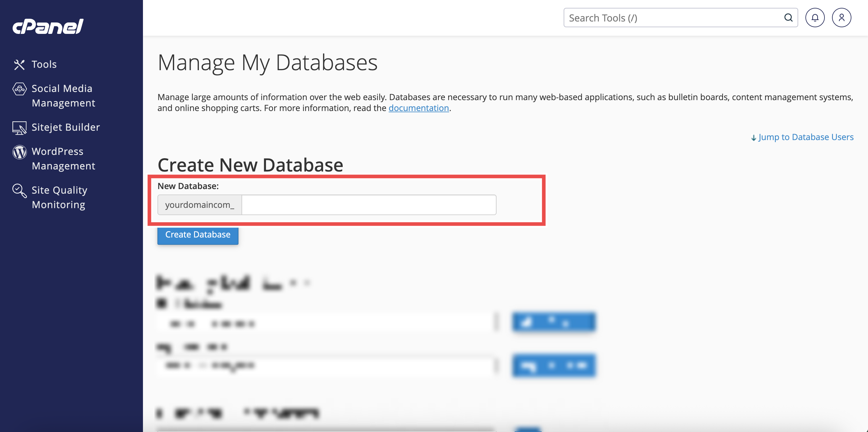Open the documentation link

point(419,108)
